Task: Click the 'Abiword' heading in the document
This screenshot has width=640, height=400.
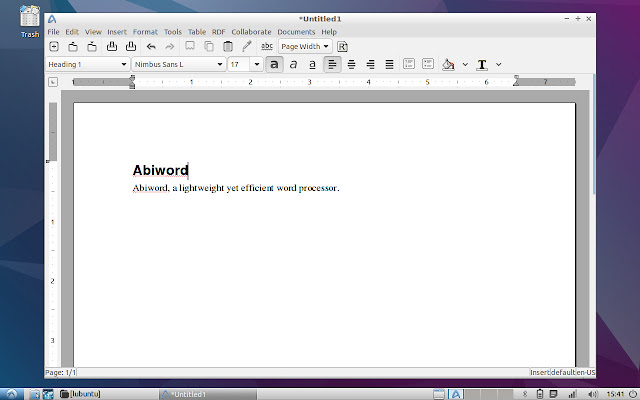Action: (x=160, y=170)
